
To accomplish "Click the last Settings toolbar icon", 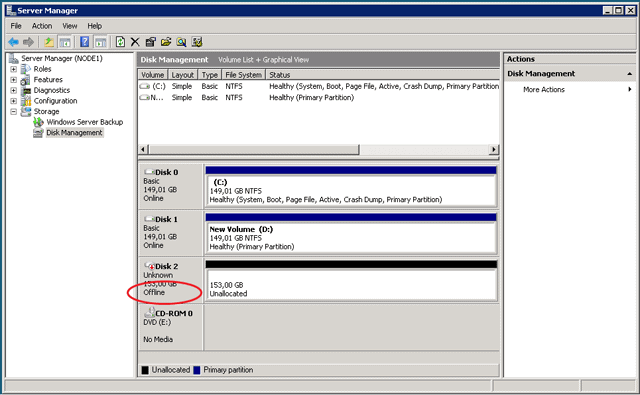I will [197, 42].
